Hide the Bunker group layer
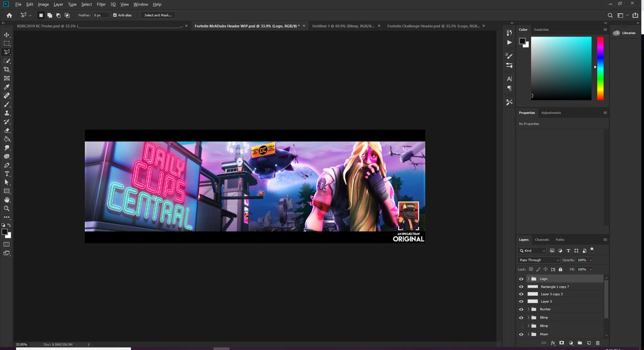 click(521, 309)
